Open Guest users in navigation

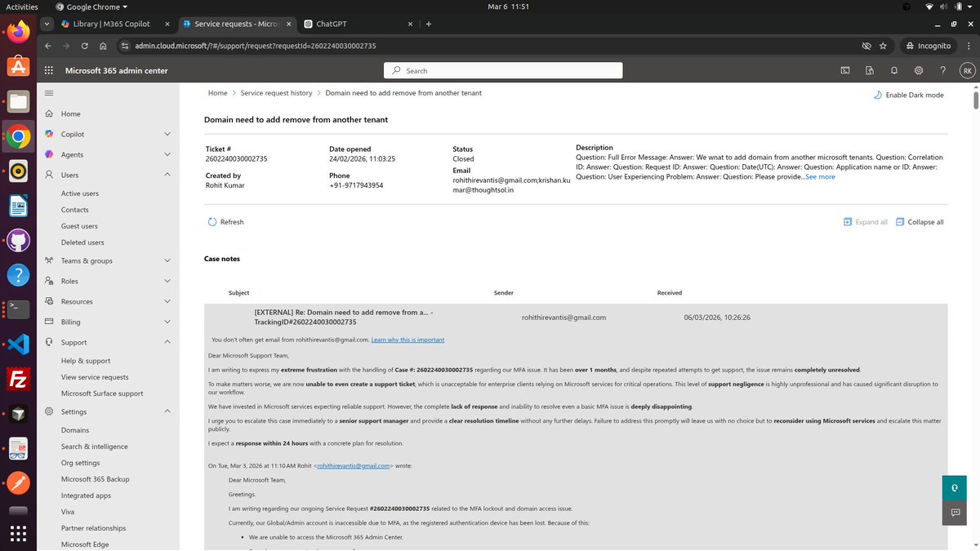79,226
